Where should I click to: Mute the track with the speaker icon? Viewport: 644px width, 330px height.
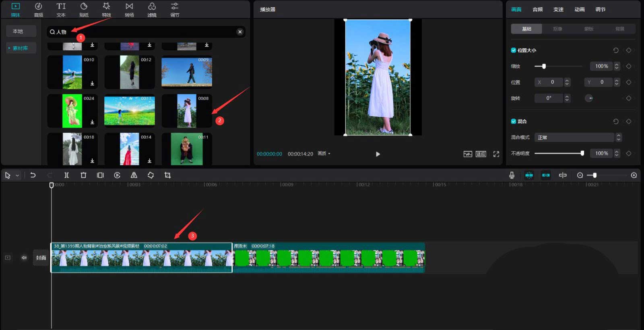pos(24,257)
